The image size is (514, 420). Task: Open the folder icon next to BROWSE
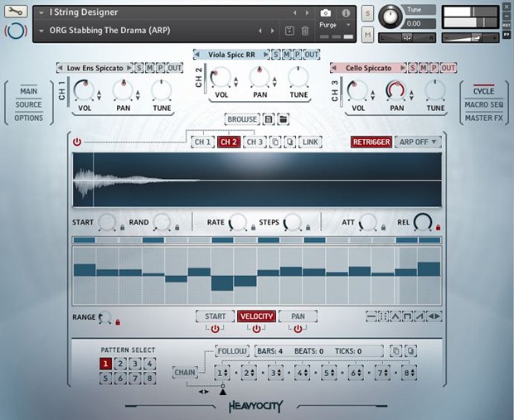pos(283,119)
